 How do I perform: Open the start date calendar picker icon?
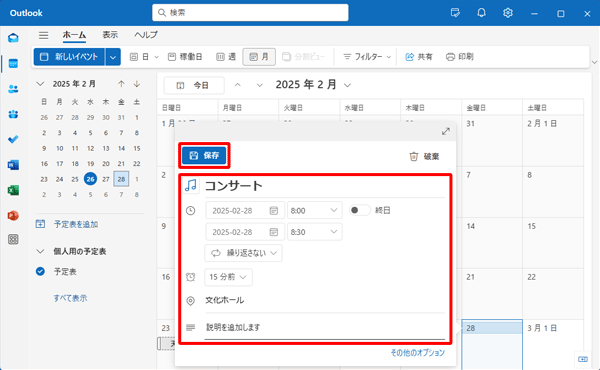[274, 210]
